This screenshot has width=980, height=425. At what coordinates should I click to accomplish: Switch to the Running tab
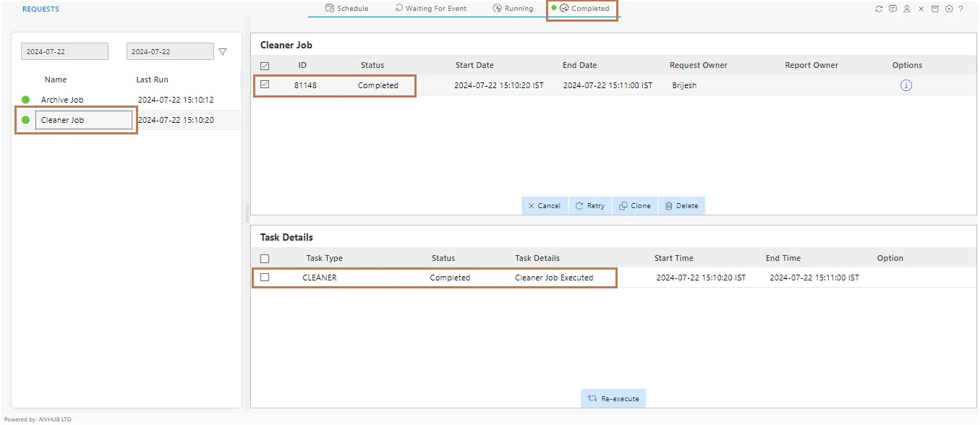coord(513,9)
